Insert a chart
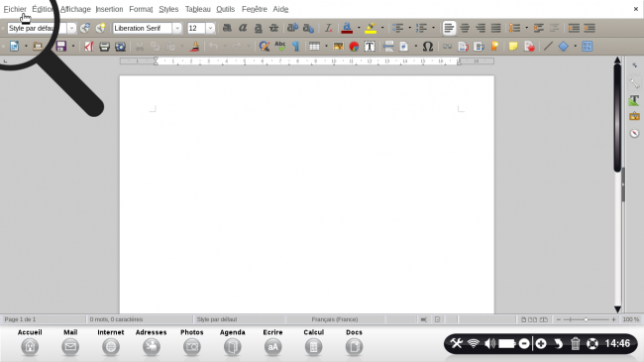Viewport: 644px width, 362px height. pyautogui.click(x=354, y=46)
